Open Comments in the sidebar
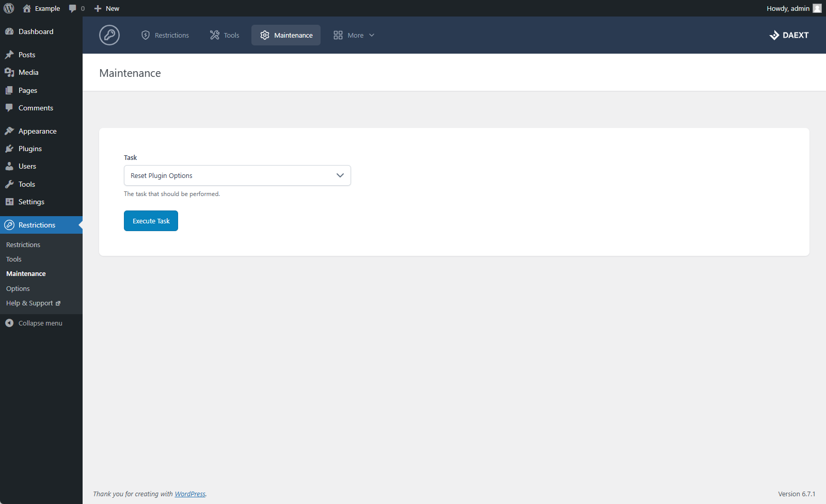Viewport: 826px width, 504px height. click(x=41, y=108)
